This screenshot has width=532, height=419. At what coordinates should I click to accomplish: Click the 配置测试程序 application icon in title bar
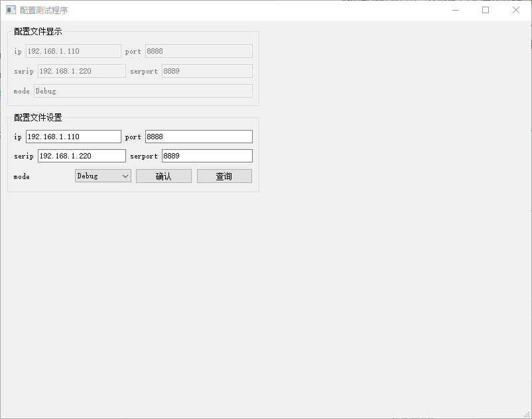click(x=9, y=10)
